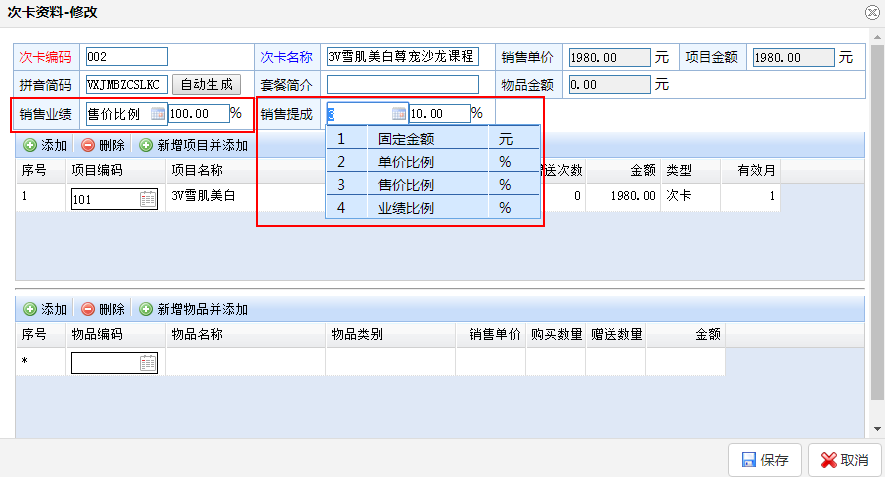885x477 pixels.
Task: Click the red 删除 icon in the project toolbar
Action: pos(88,146)
